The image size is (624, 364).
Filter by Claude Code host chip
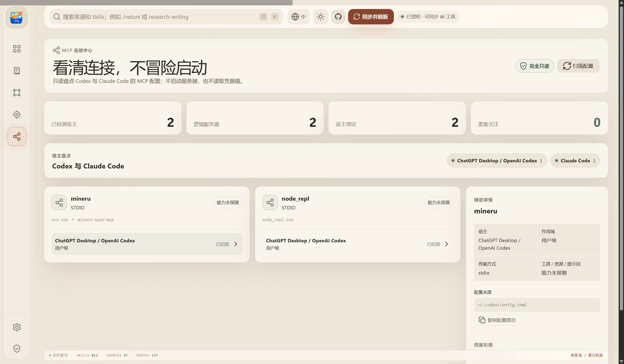pos(575,161)
